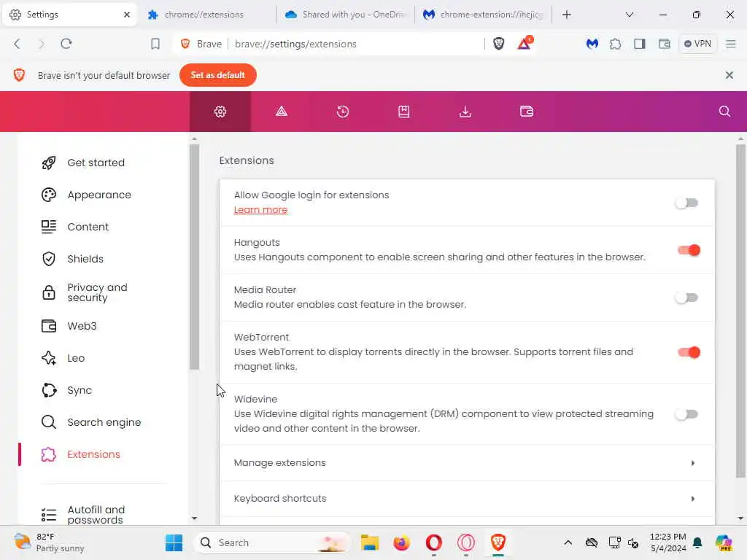
Task: Open the Windows Start menu
Action: point(174,542)
